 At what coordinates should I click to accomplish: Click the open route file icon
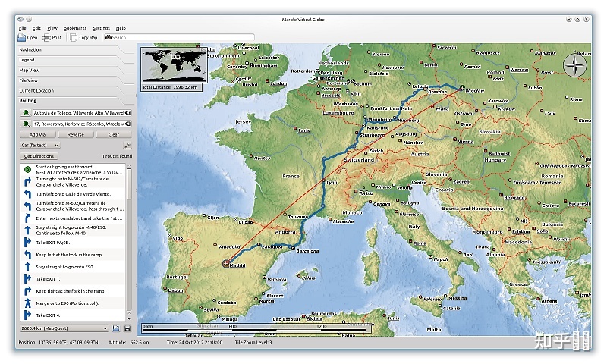[x=116, y=328]
